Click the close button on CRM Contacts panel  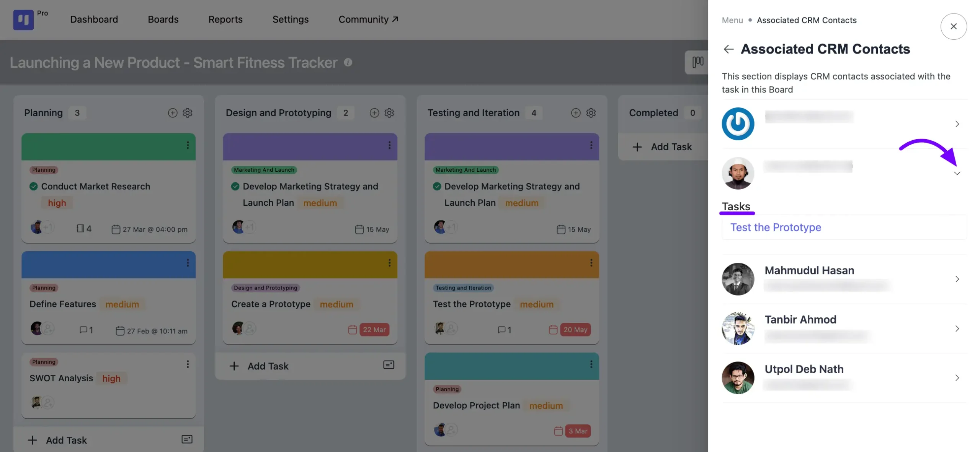[x=954, y=26]
